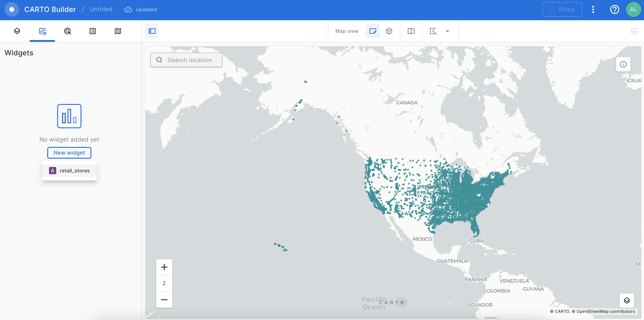Click the Search location field
644x320 pixels.
(189, 60)
